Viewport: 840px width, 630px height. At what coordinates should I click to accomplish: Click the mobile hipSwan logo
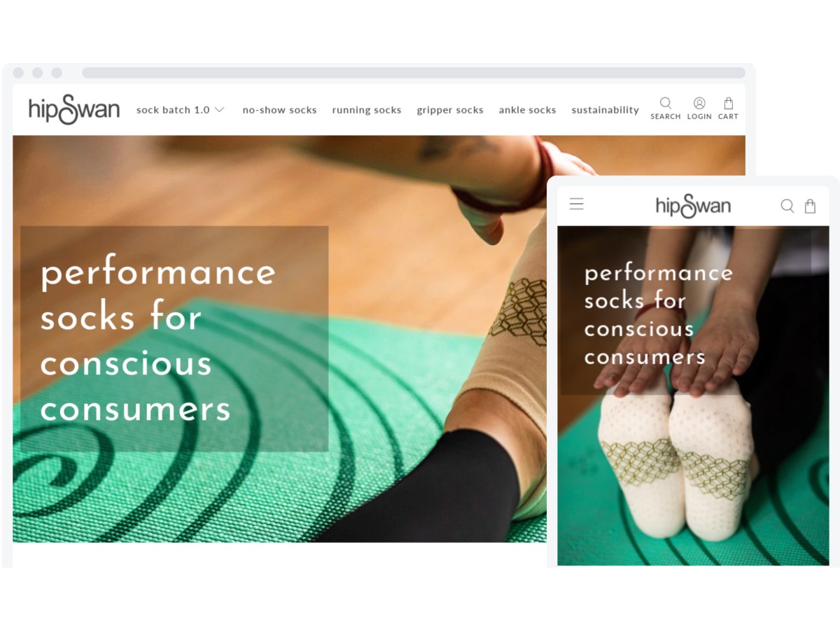pos(693,205)
